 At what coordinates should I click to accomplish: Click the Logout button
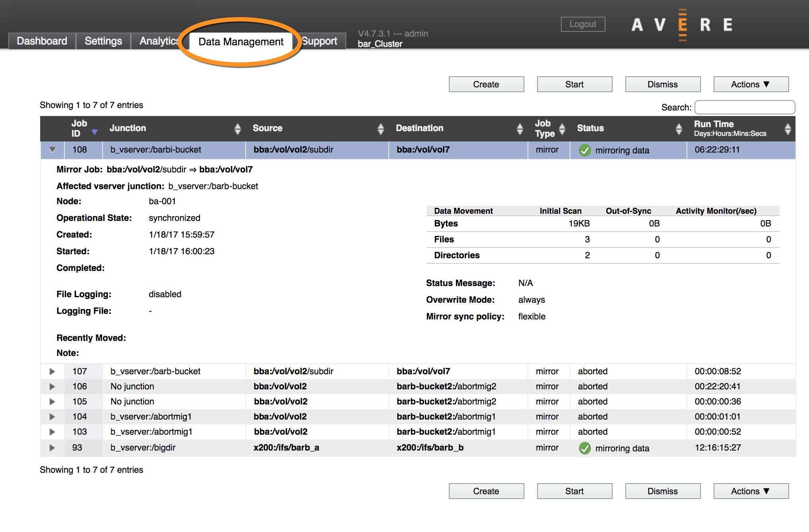pyautogui.click(x=583, y=24)
